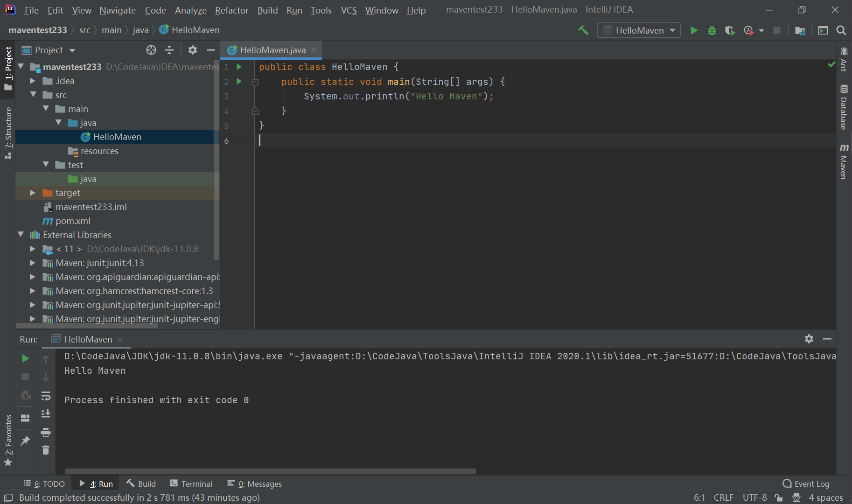The image size is (852, 504).
Task: Click the gutter run icon beside the main method
Action: click(x=239, y=81)
